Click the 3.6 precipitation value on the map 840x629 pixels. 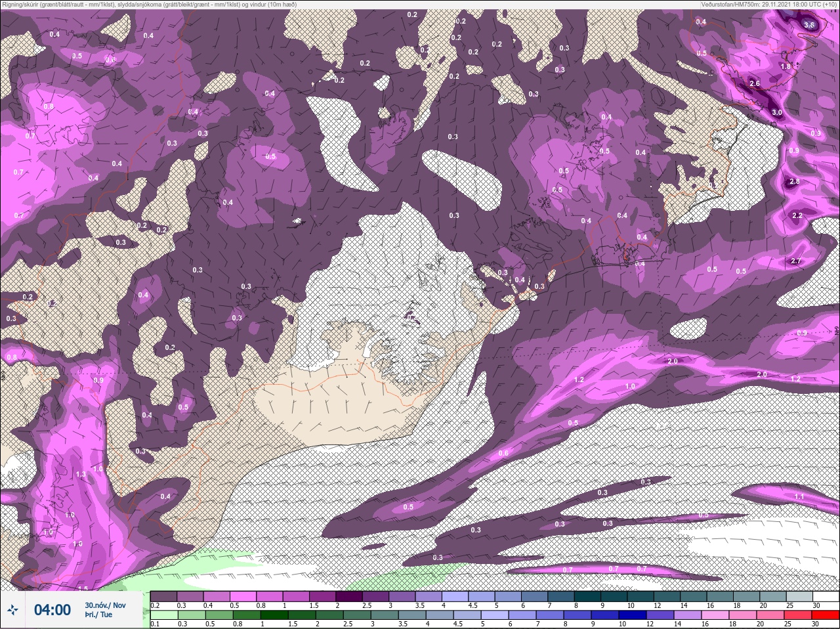coord(809,25)
